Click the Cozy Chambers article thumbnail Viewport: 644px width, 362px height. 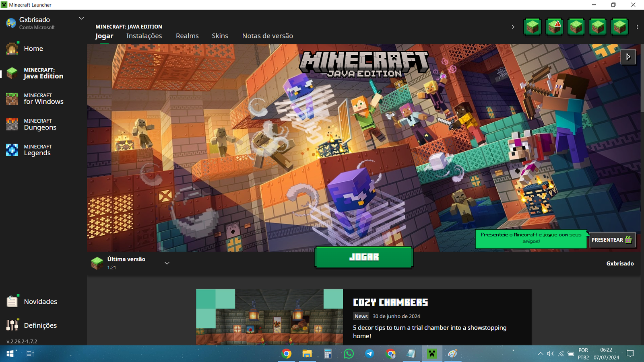pyautogui.click(x=270, y=317)
